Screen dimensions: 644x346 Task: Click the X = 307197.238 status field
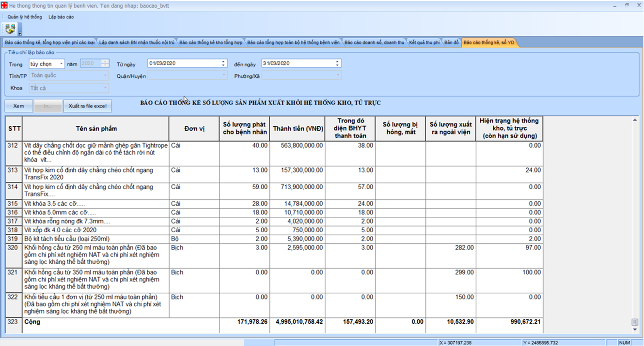(x=479, y=343)
